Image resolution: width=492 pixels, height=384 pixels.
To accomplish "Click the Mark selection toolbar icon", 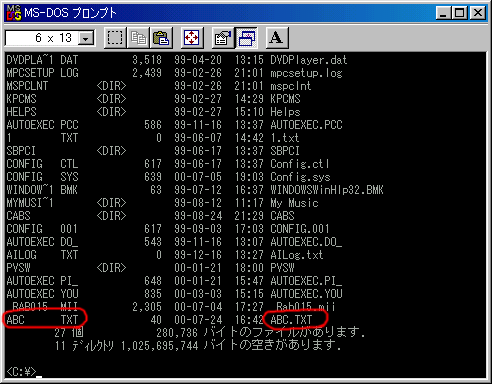I will (115, 38).
